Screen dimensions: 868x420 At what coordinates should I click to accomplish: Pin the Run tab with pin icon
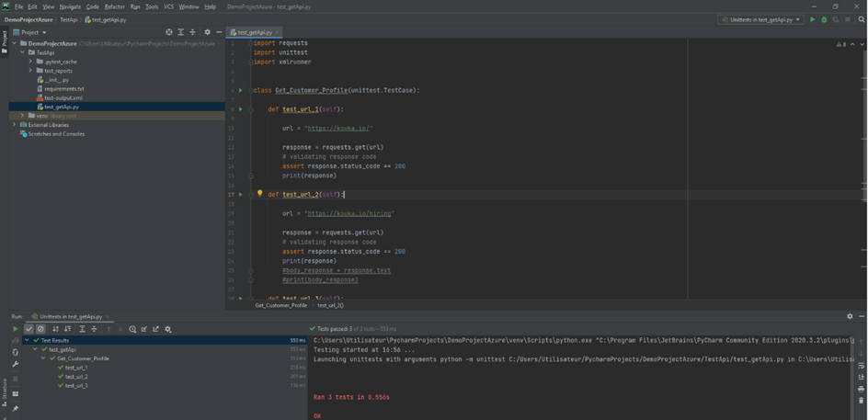[x=15, y=408]
